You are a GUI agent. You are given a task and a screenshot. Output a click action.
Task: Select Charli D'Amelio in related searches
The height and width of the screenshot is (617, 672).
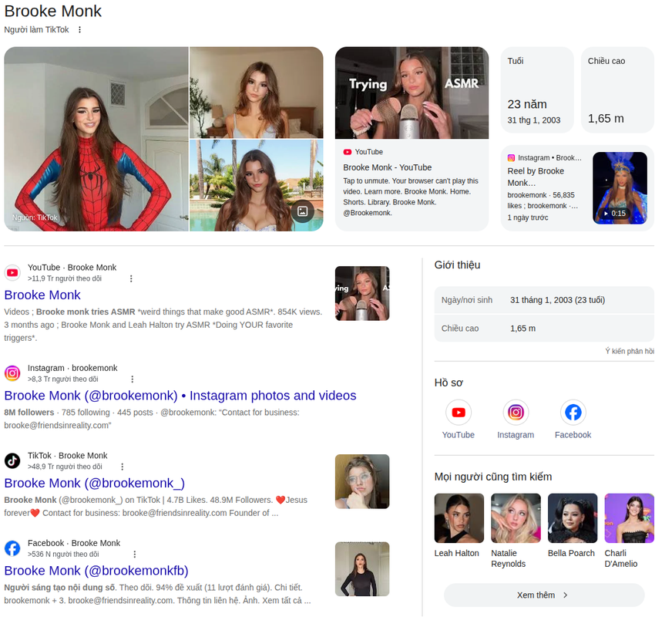tap(629, 531)
